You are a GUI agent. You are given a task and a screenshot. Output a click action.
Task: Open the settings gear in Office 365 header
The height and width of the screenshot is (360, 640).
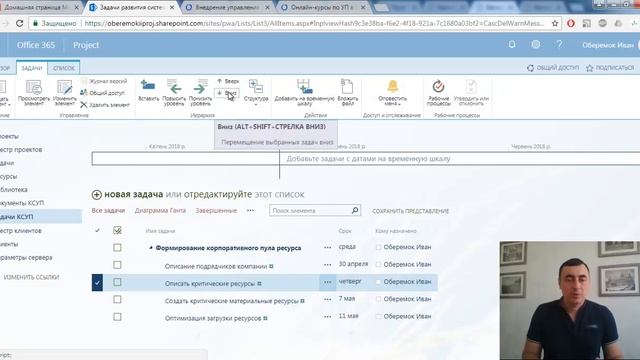pos(536,44)
